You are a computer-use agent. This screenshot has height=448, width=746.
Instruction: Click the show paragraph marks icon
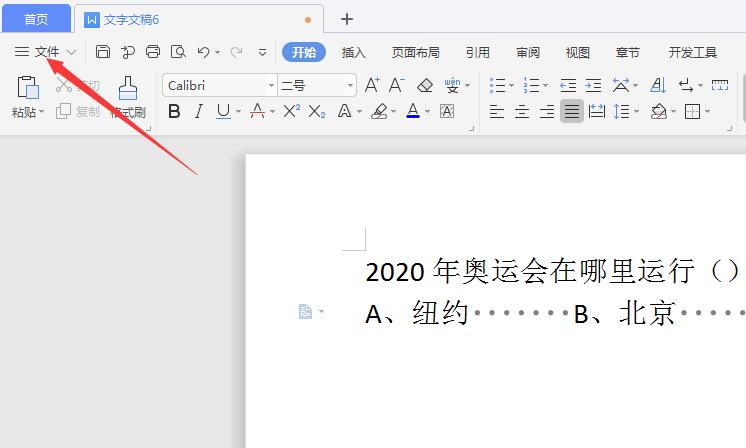click(x=686, y=86)
